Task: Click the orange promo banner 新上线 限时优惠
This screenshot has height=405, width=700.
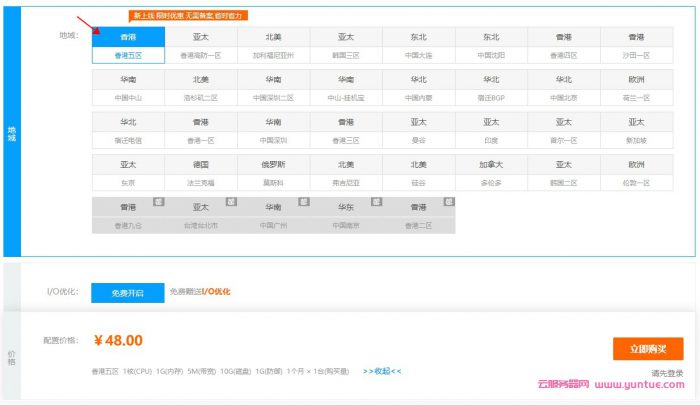Action: [x=188, y=16]
